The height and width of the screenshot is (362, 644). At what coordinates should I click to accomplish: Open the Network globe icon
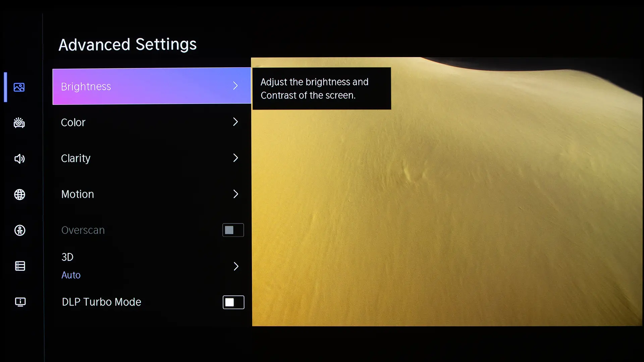click(19, 194)
